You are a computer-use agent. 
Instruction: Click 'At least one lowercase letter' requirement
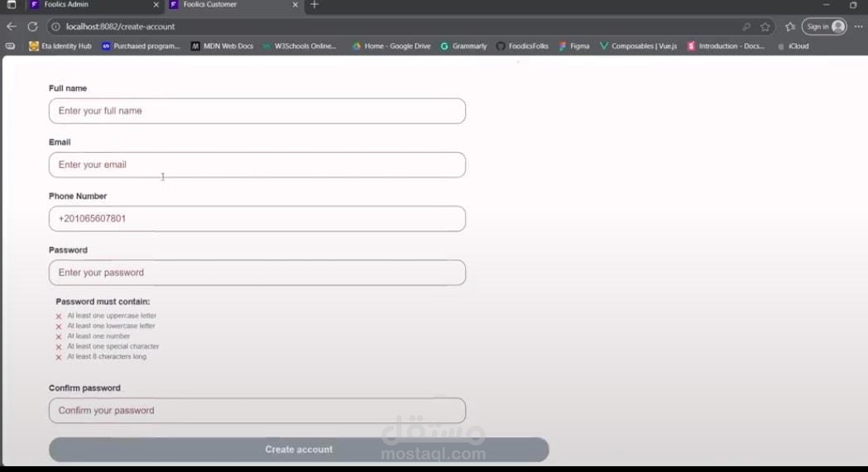111,326
